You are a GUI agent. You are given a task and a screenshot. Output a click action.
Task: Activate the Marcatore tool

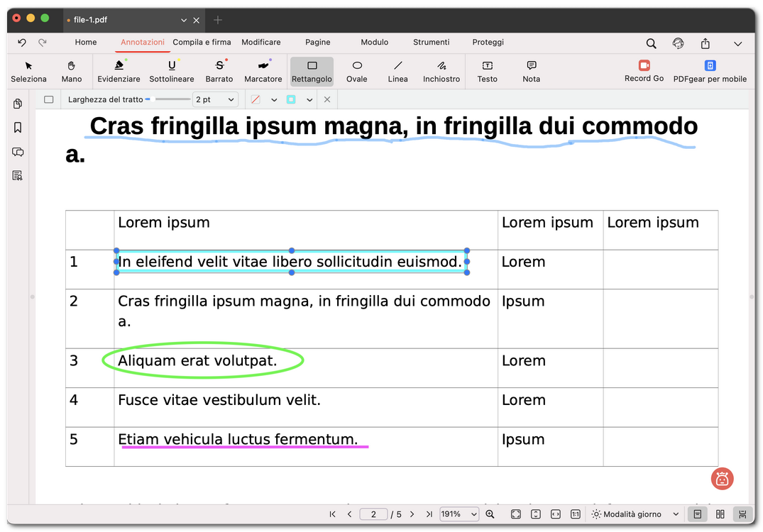point(263,71)
